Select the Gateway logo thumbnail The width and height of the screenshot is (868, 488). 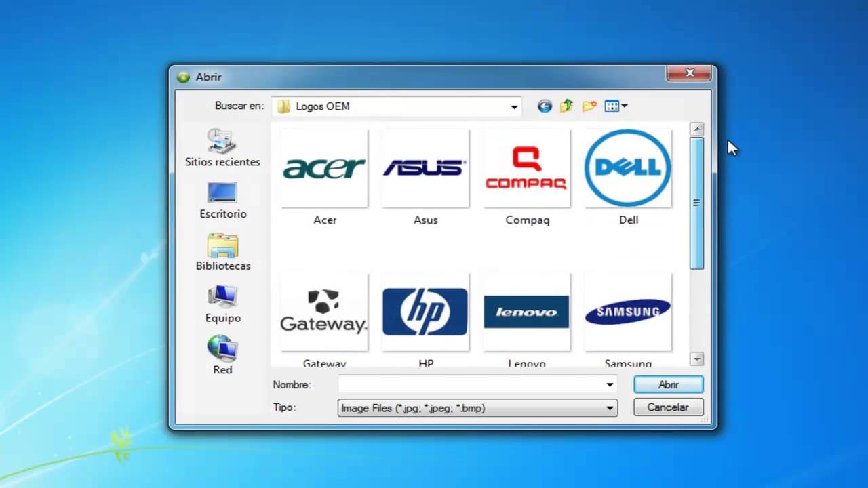pyautogui.click(x=324, y=312)
